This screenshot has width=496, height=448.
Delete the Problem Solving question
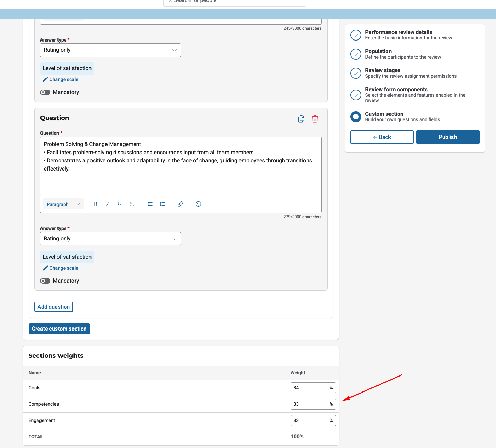point(315,119)
